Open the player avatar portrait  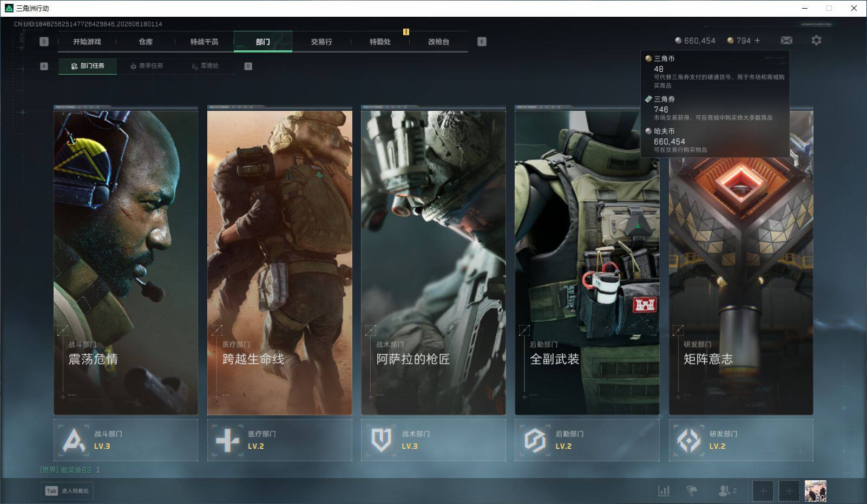coord(815,491)
